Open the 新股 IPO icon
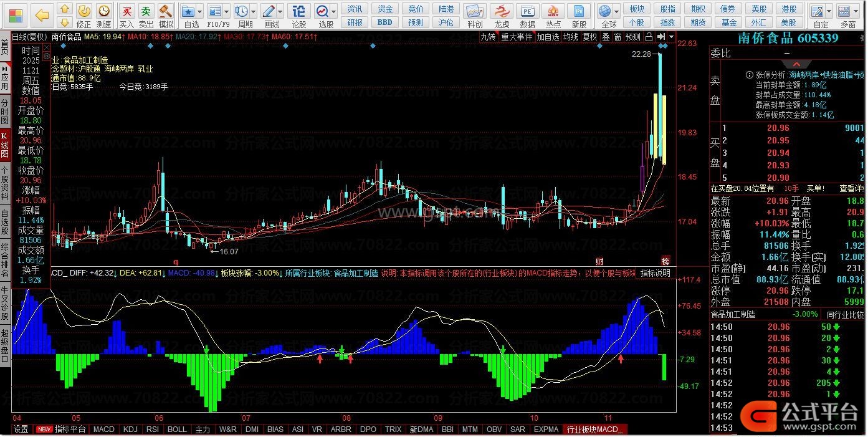868x437 pixels. [x=579, y=14]
